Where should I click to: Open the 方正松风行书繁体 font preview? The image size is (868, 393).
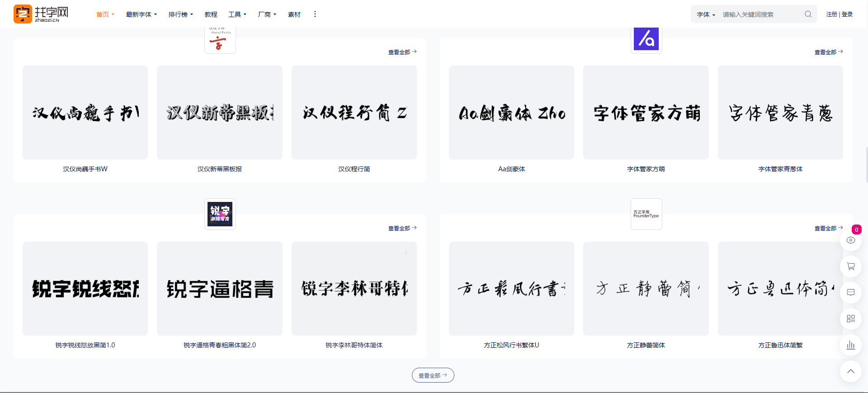coord(512,289)
